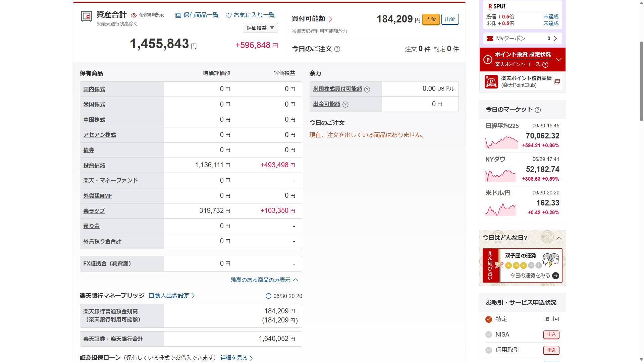
Task: Click 出金可能額 link
Action: (x=327, y=104)
